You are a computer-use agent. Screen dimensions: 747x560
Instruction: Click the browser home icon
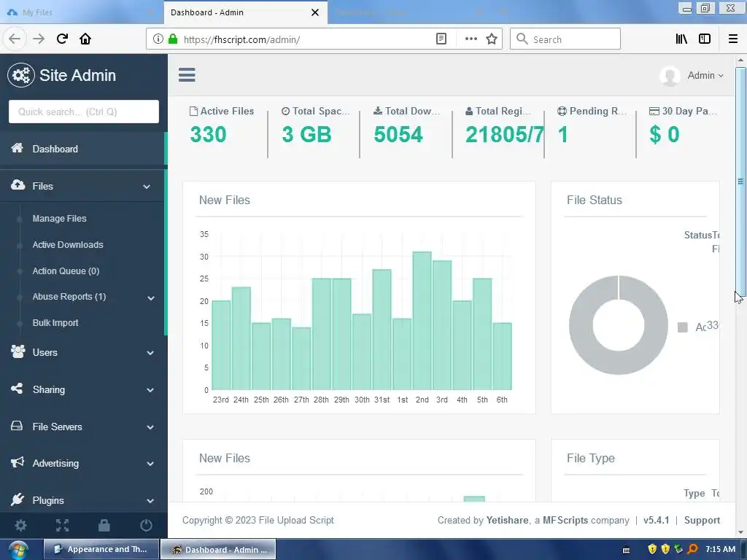[x=85, y=39]
